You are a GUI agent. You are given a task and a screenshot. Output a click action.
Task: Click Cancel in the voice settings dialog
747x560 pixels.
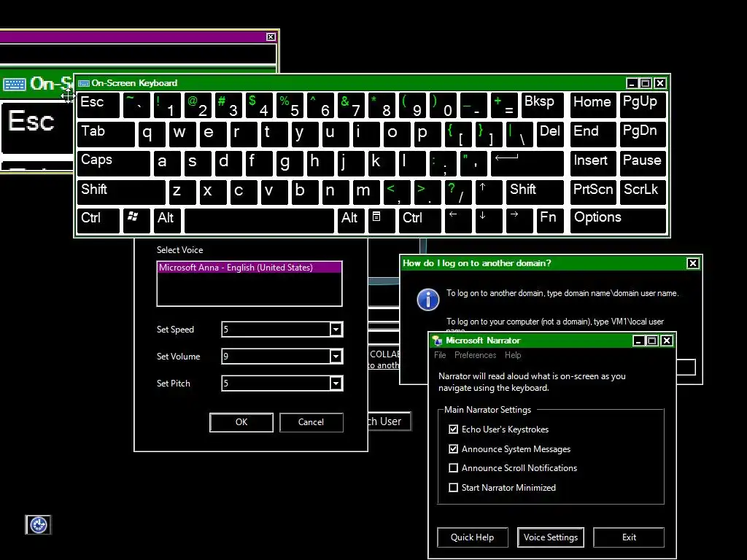point(311,422)
